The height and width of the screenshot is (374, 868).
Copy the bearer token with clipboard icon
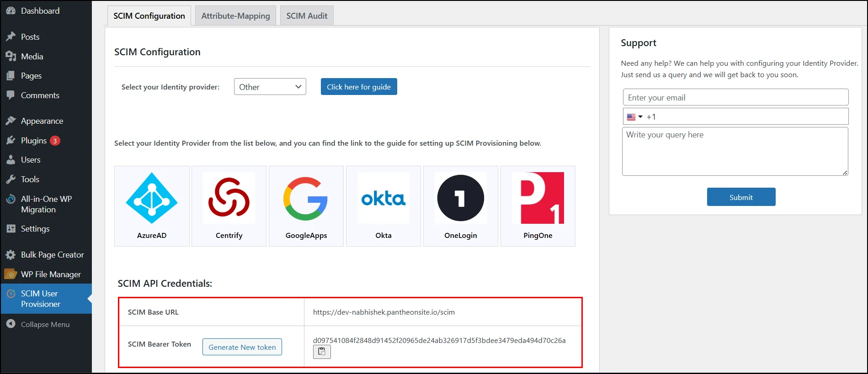click(x=322, y=352)
